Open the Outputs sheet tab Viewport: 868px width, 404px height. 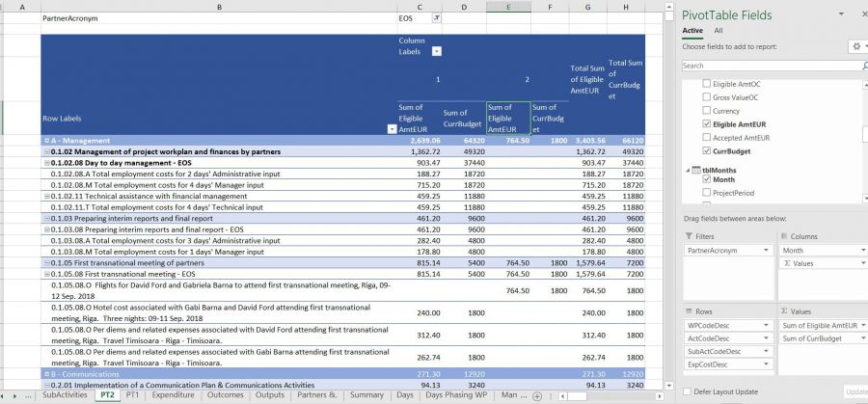point(270,395)
